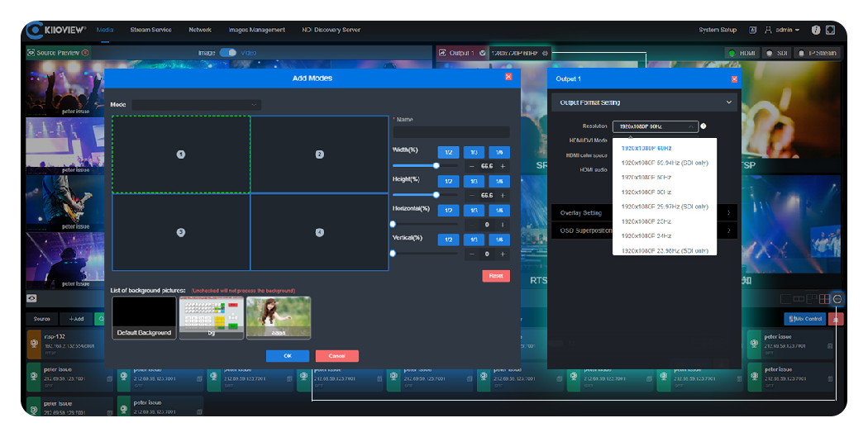Select the side-by-side layout icon
Viewport: 868px width, 437px height.
(x=799, y=299)
